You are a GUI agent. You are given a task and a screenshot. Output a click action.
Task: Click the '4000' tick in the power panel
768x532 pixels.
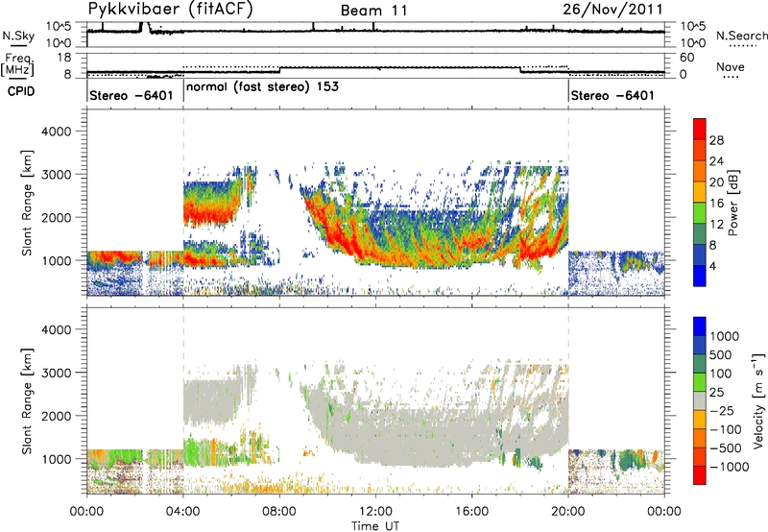pyautogui.click(x=57, y=132)
